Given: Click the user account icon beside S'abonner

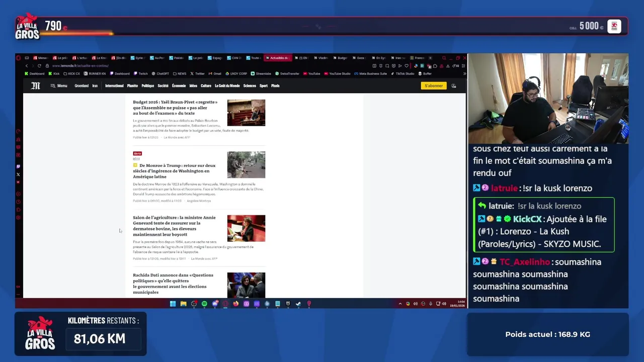Looking at the screenshot, I should coord(454,86).
